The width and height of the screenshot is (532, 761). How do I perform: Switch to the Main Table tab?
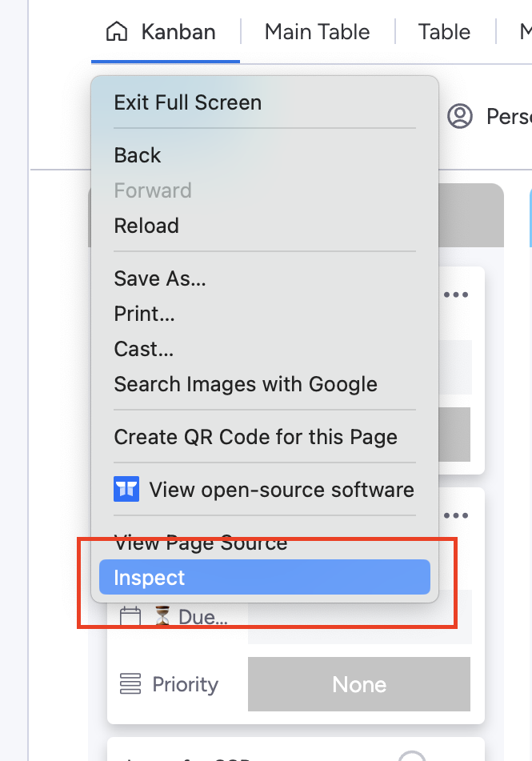317,32
